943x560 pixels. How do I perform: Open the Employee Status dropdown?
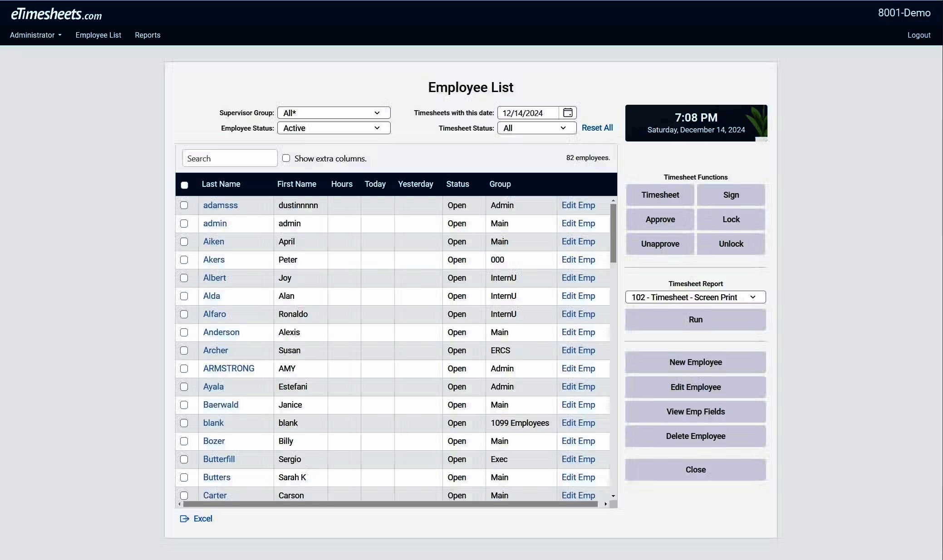point(334,128)
